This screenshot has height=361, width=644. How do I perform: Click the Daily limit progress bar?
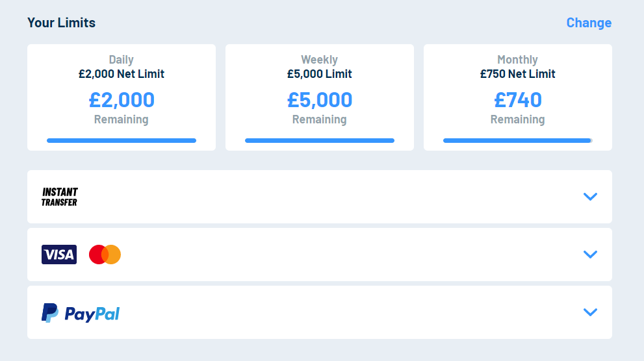(122, 141)
